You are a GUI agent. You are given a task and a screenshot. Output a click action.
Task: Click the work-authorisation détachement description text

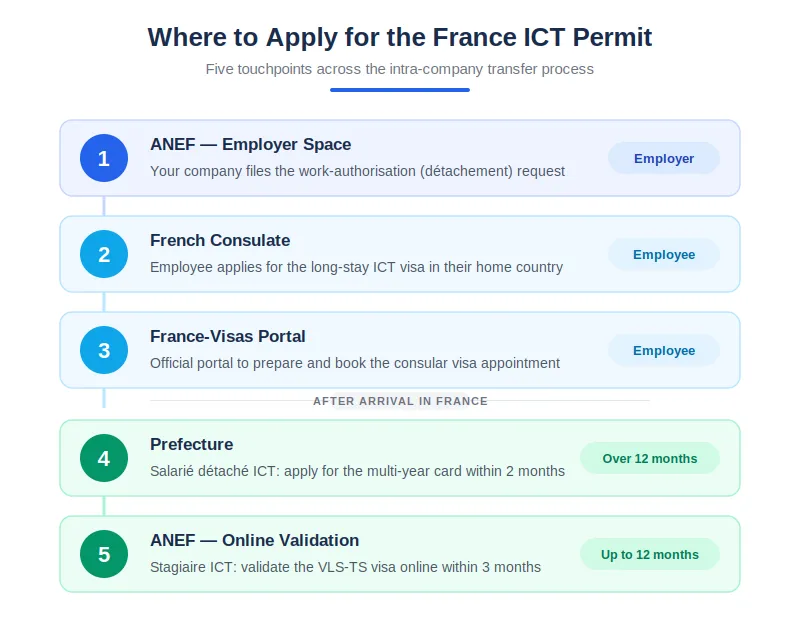pyautogui.click(x=357, y=171)
